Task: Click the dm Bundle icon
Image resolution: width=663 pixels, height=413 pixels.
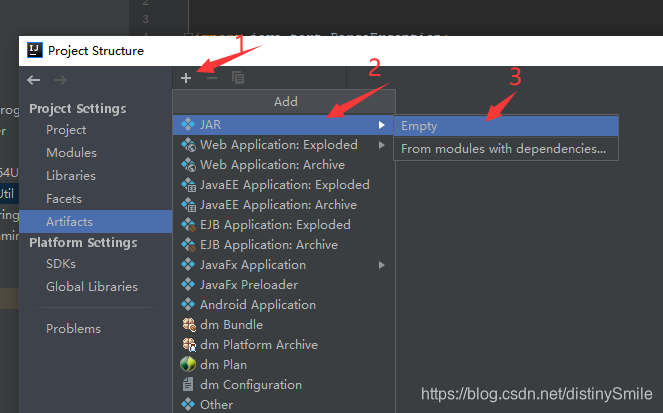Action: (x=189, y=325)
